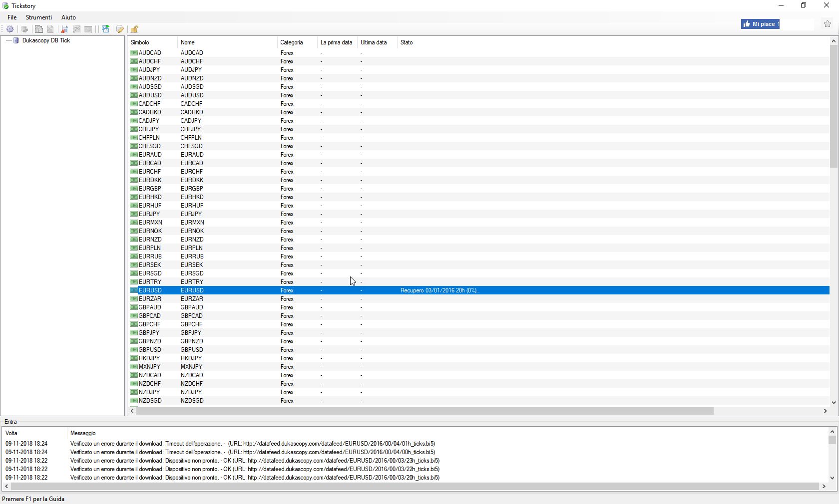
Task: Click the Entra panel label
Action: (x=10, y=422)
